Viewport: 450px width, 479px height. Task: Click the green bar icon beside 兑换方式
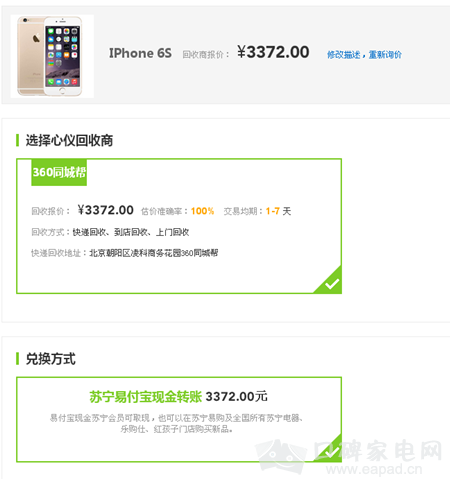tap(17, 359)
